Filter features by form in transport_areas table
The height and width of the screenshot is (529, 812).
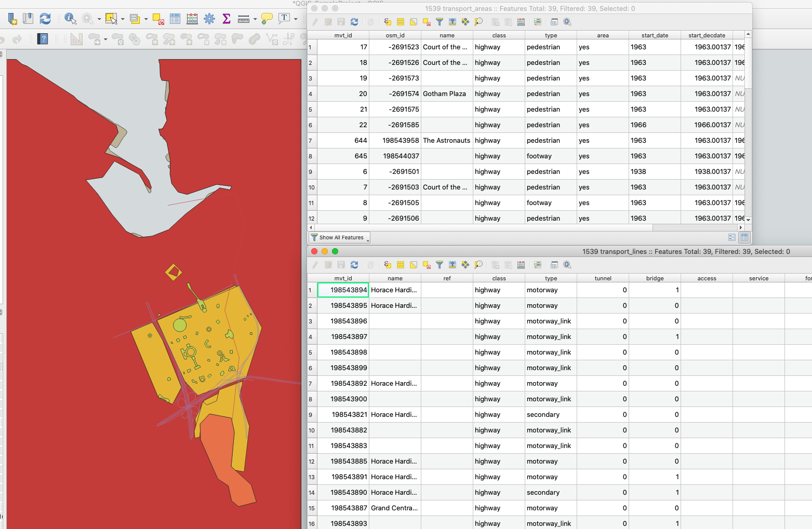(440, 22)
